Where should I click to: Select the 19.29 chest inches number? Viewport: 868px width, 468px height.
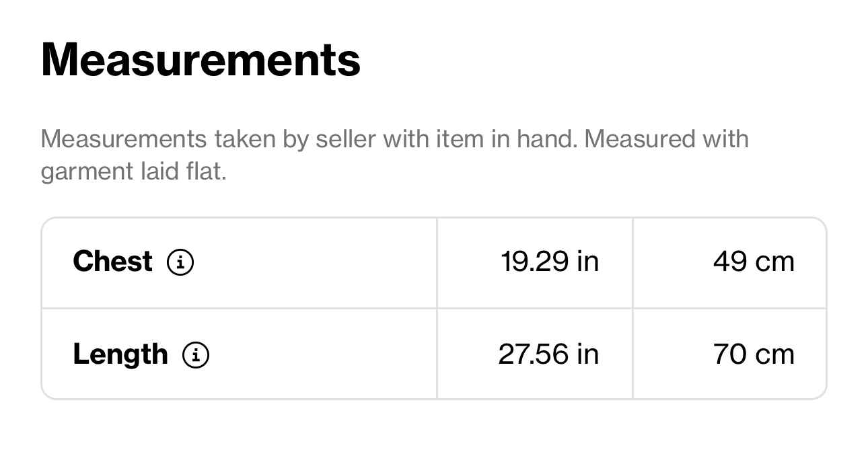pyautogui.click(x=536, y=262)
